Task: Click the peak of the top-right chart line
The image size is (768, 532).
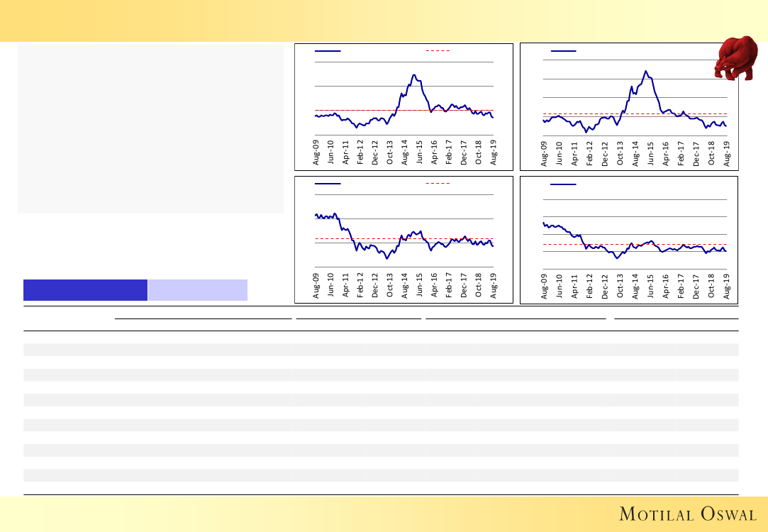Action: [645, 71]
